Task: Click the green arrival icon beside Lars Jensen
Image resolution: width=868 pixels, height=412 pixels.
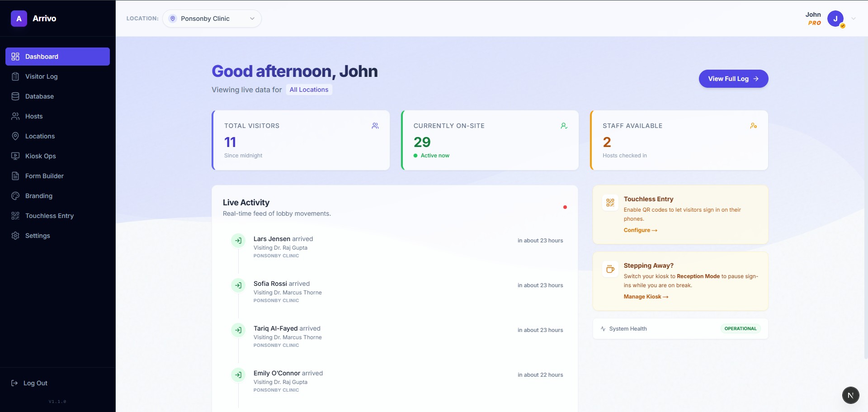Action: click(x=238, y=240)
